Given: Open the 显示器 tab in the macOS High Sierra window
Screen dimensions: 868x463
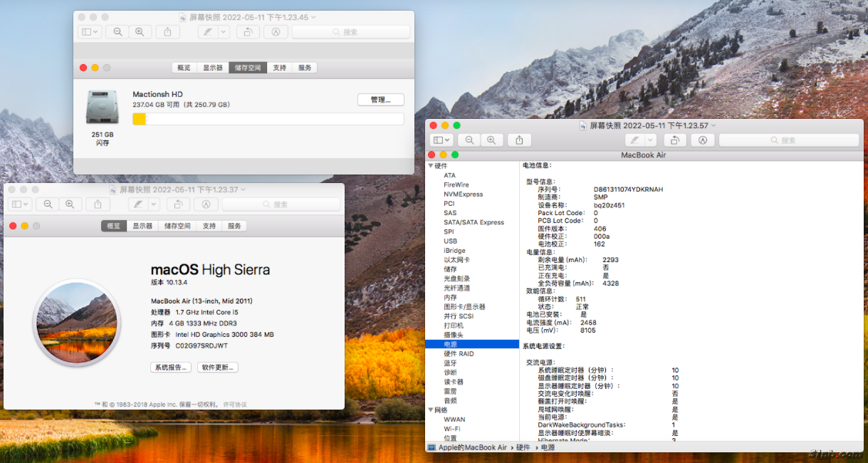Looking at the screenshot, I should coord(142,226).
